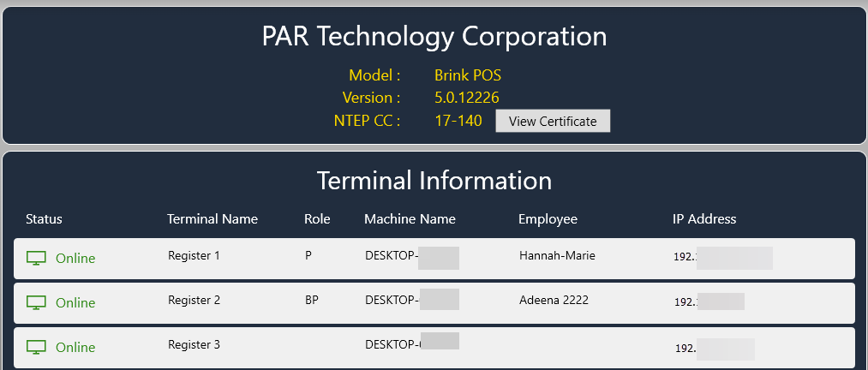Click the NTEP CC value 17-140
The width and height of the screenshot is (868, 370).
coord(458,121)
